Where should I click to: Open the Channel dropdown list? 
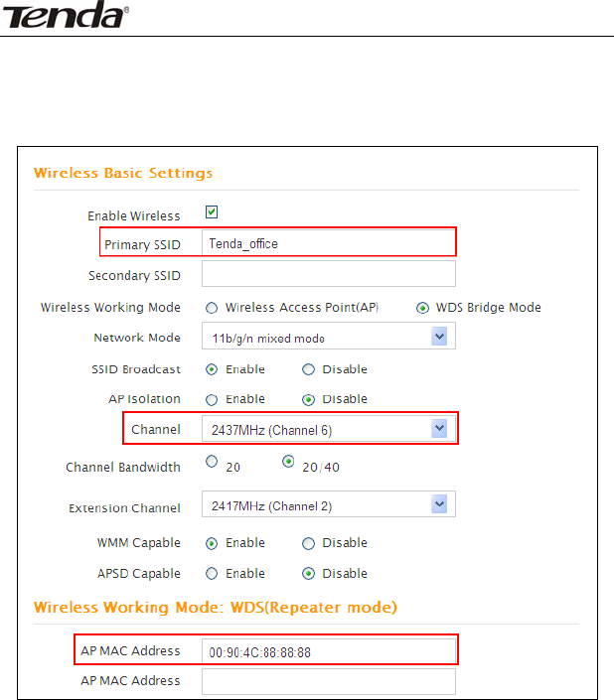point(328,429)
